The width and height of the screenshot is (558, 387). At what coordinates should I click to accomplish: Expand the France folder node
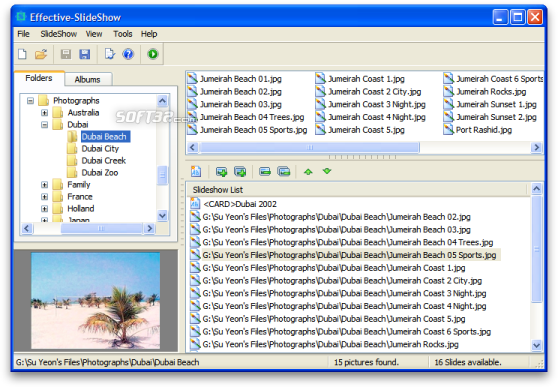coord(44,197)
